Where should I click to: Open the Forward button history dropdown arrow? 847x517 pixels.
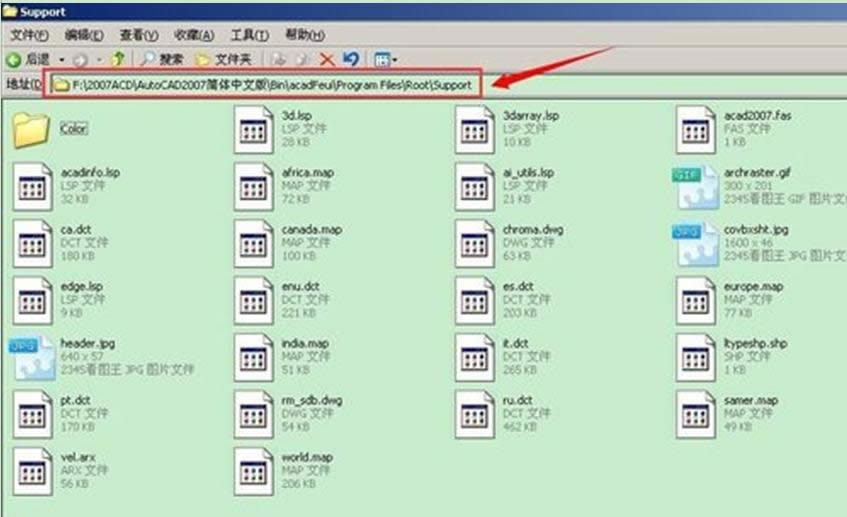98,60
